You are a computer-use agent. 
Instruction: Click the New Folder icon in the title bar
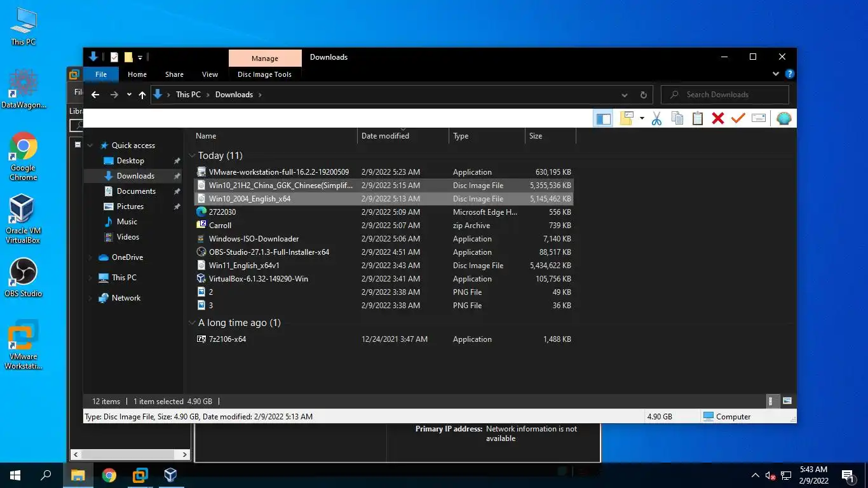pyautogui.click(x=128, y=57)
